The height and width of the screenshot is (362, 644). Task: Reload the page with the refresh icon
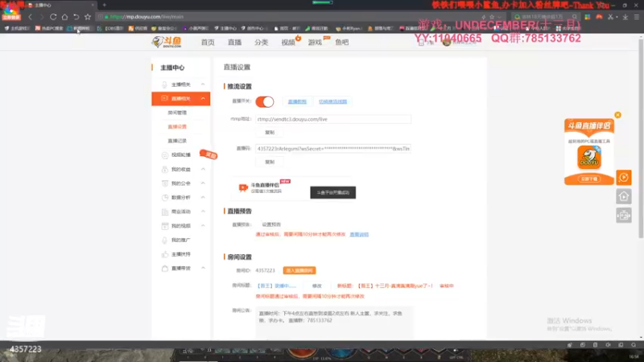53,17
